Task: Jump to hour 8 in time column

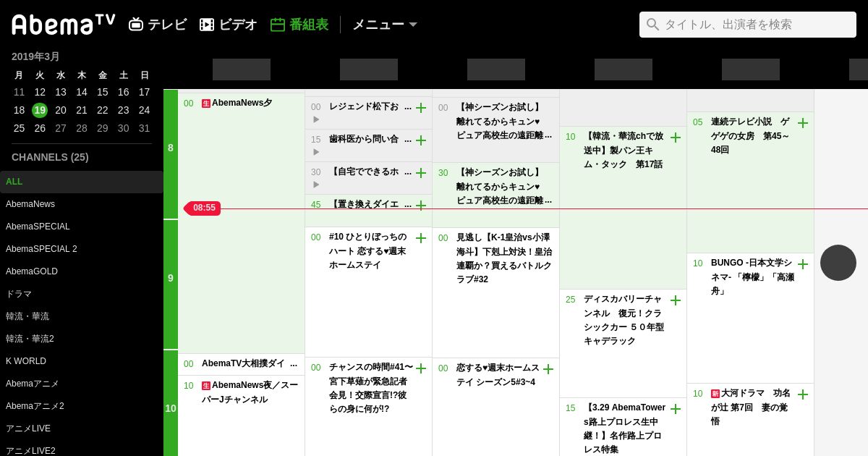Action: 171,154
